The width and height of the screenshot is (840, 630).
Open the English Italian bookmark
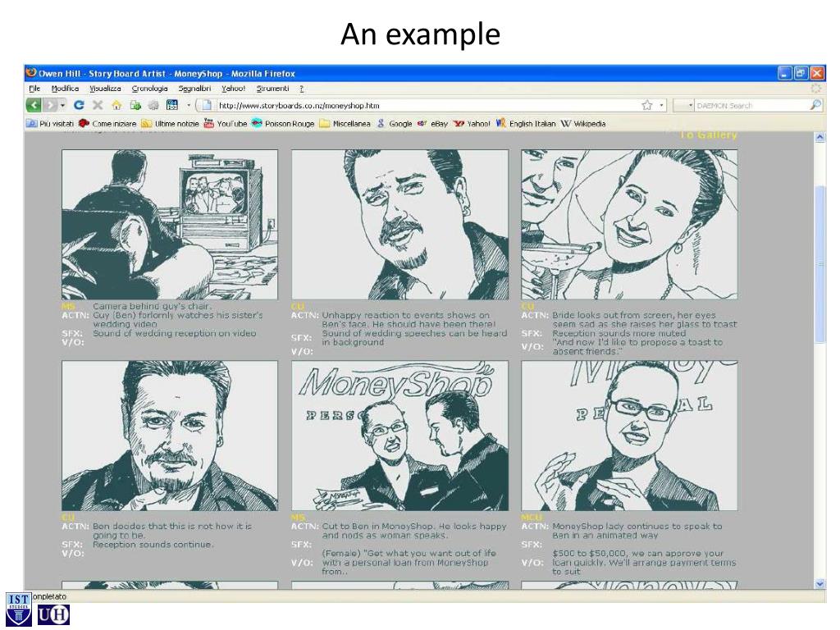click(526, 123)
